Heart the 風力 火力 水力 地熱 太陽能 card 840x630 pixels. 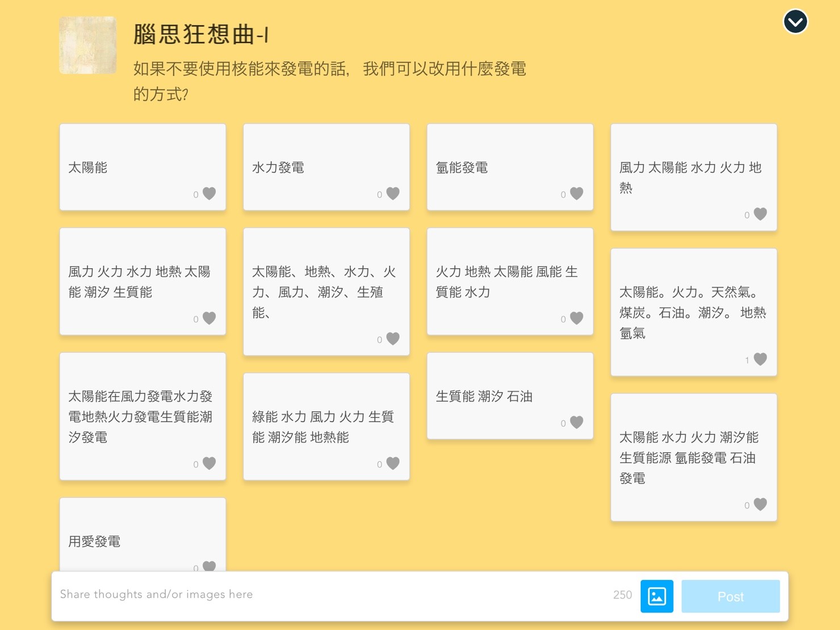click(x=209, y=318)
